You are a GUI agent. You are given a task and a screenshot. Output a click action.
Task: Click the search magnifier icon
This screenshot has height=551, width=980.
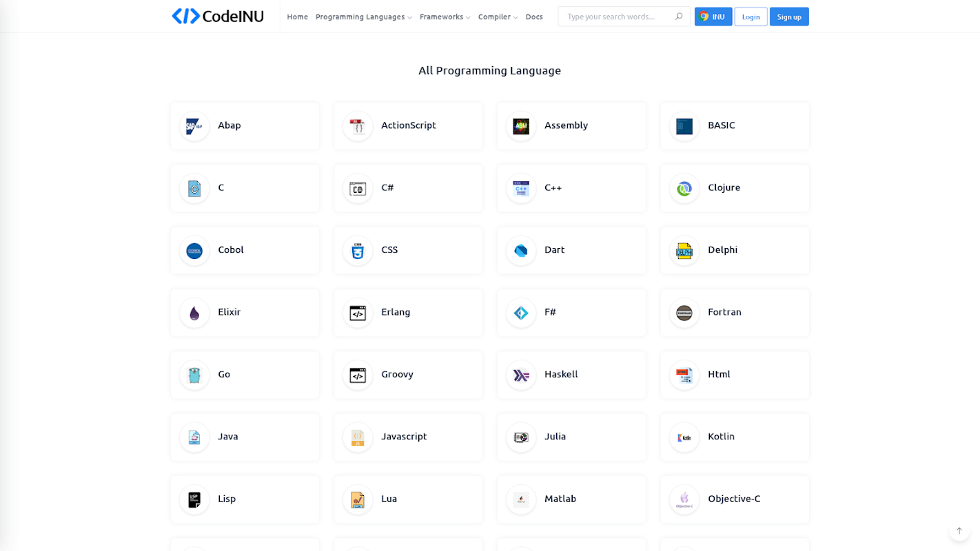(679, 17)
